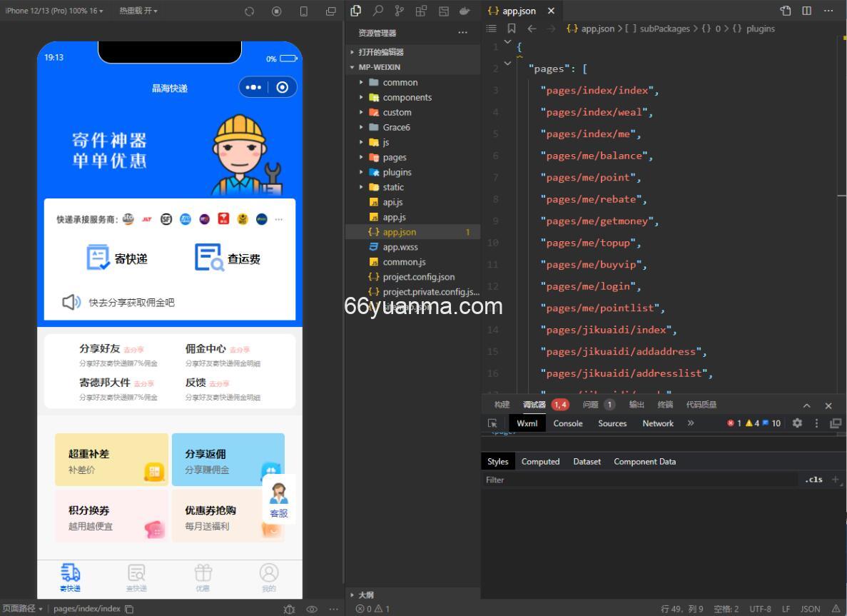Expand the pages folder in explorer

pyautogui.click(x=394, y=157)
